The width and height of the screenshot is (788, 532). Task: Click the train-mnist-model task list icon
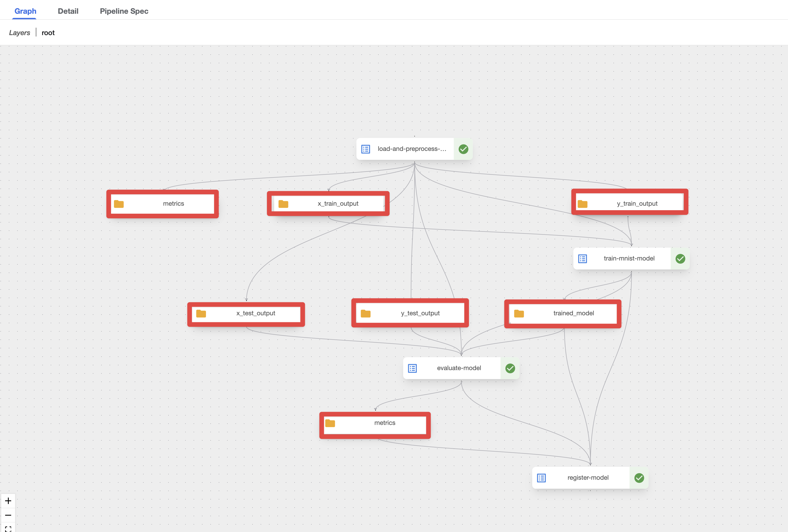coord(582,259)
